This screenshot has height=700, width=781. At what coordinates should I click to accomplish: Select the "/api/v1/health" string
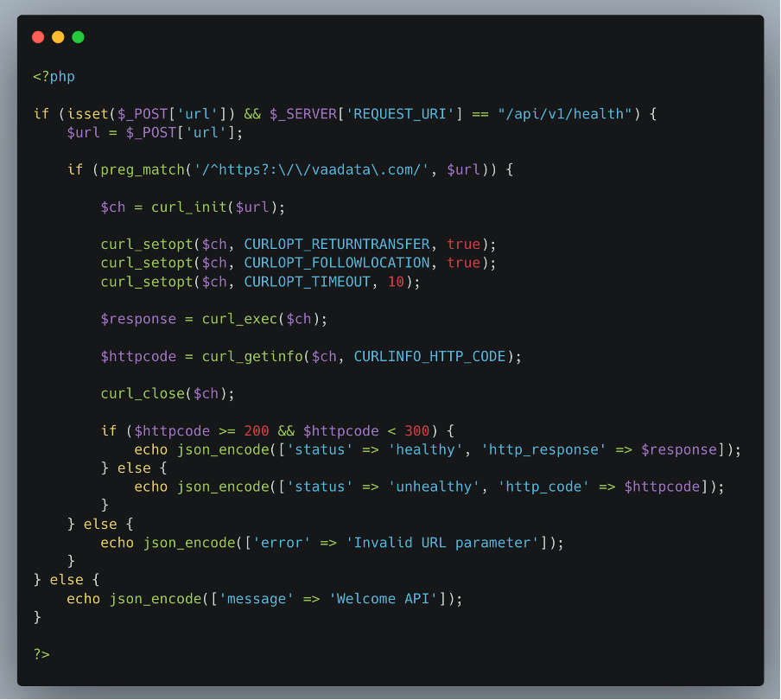(564, 114)
